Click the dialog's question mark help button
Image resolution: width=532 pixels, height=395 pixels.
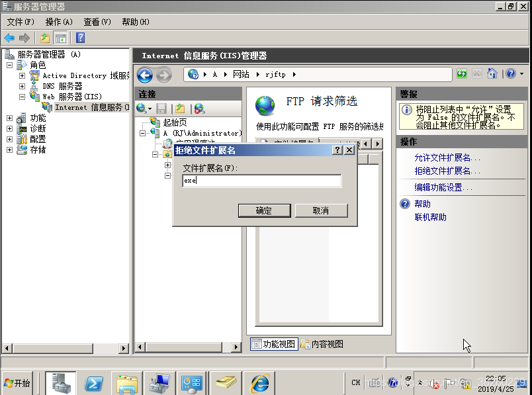click(x=337, y=150)
